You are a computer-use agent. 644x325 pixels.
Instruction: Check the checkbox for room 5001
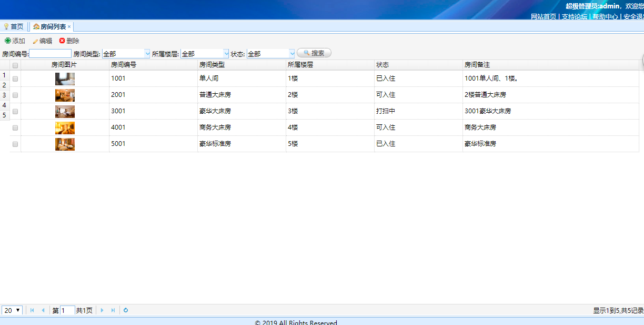click(15, 144)
